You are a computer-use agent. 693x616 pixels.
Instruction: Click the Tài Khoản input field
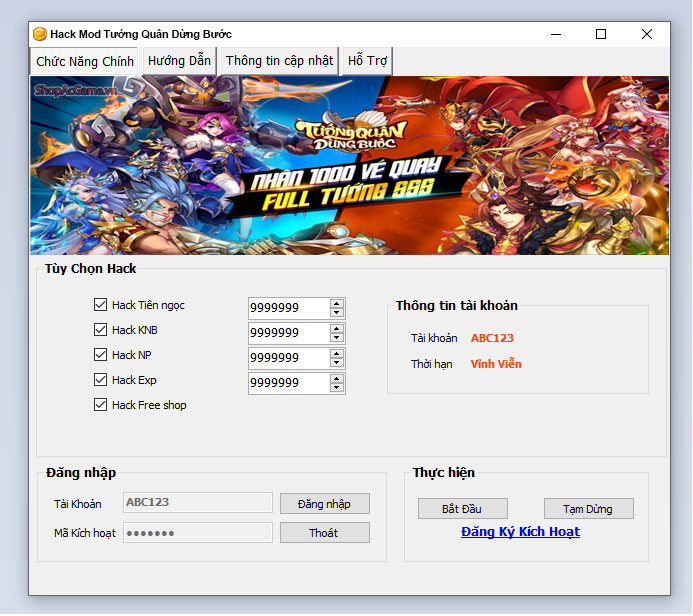point(198,502)
